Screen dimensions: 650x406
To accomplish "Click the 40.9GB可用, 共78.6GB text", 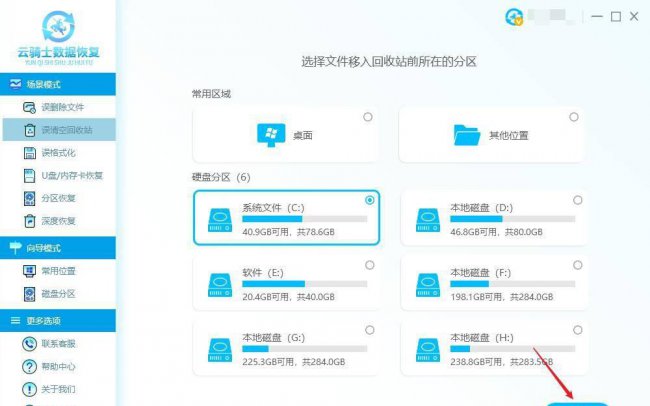I will click(289, 232).
